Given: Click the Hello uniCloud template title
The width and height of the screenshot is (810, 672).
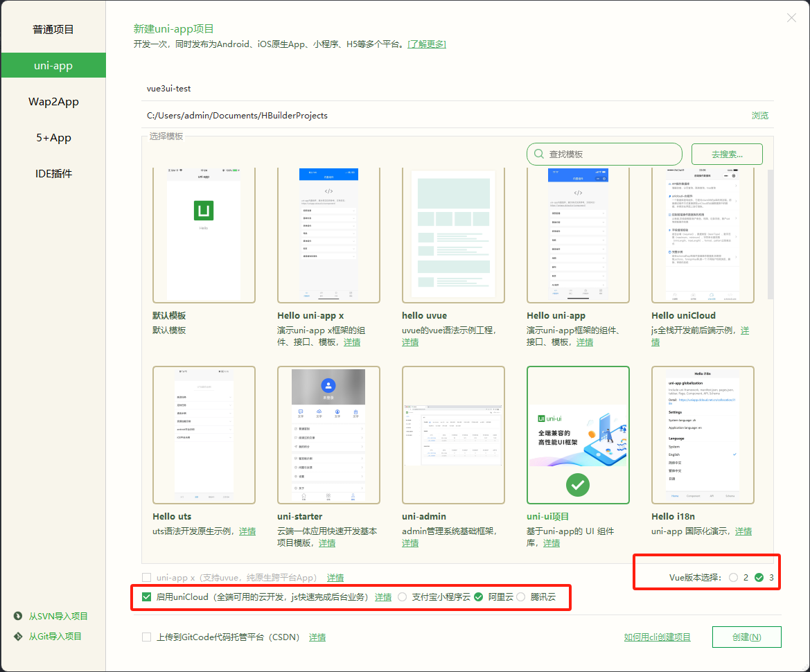Looking at the screenshot, I should (683, 315).
